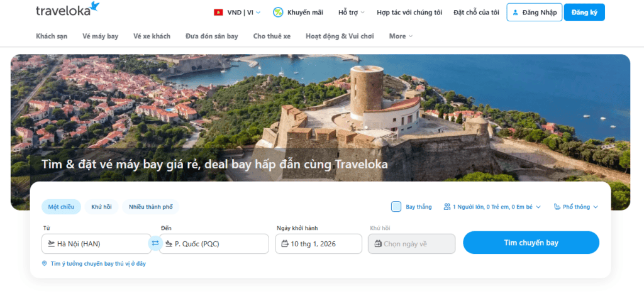Click the Traveloka logo
644x296 pixels.
pos(67,9)
